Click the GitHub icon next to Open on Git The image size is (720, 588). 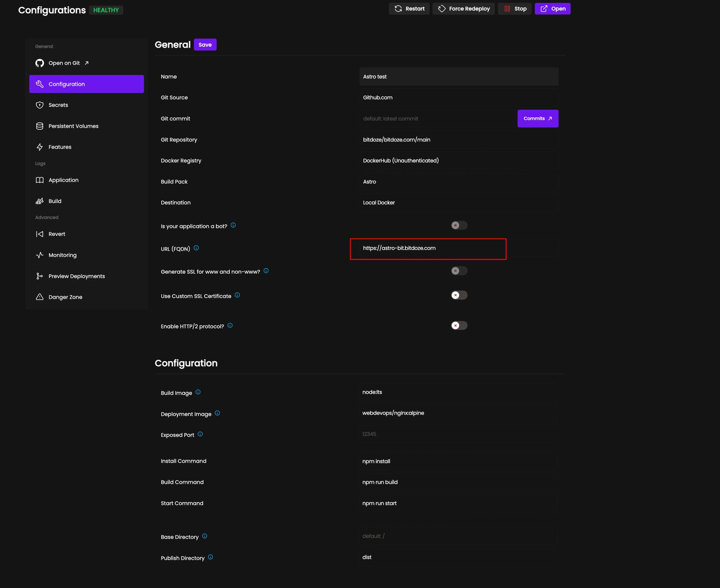[40, 63]
